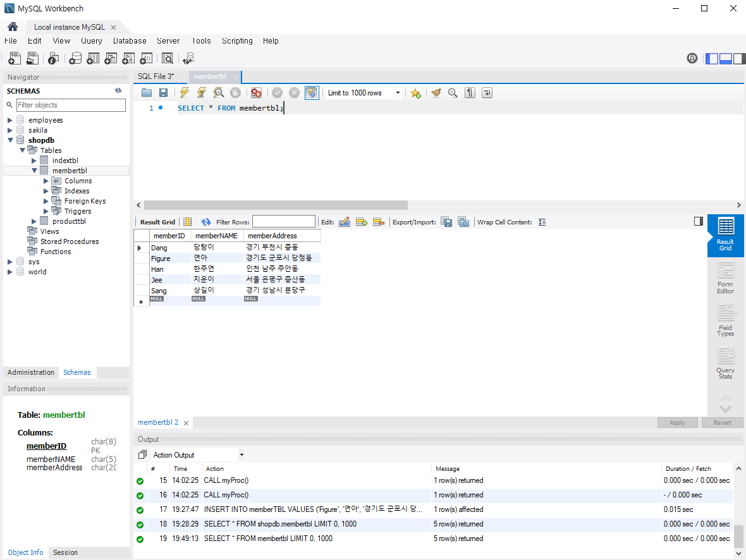Open SQL script file from main toolbar

point(32,58)
